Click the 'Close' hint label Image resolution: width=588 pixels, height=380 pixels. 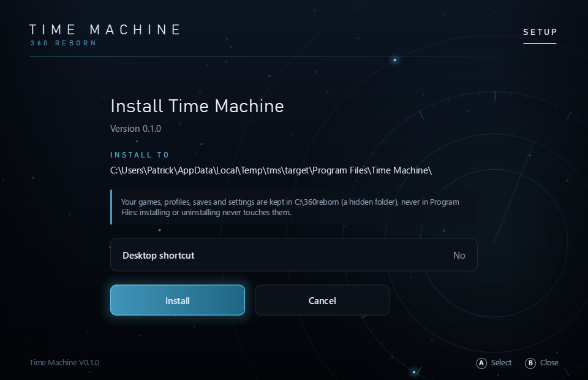(x=549, y=363)
